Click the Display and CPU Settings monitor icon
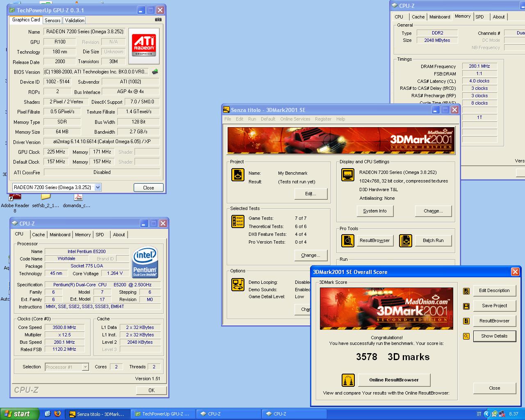 pyautogui.click(x=347, y=175)
